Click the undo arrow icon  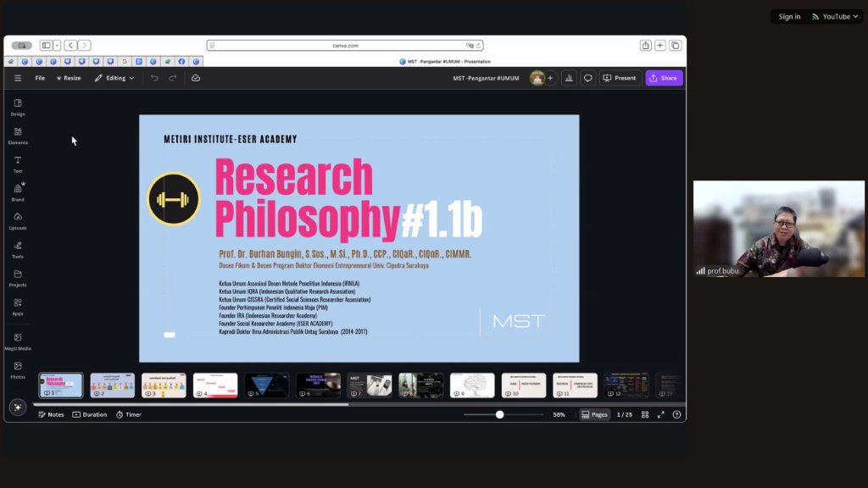(154, 78)
